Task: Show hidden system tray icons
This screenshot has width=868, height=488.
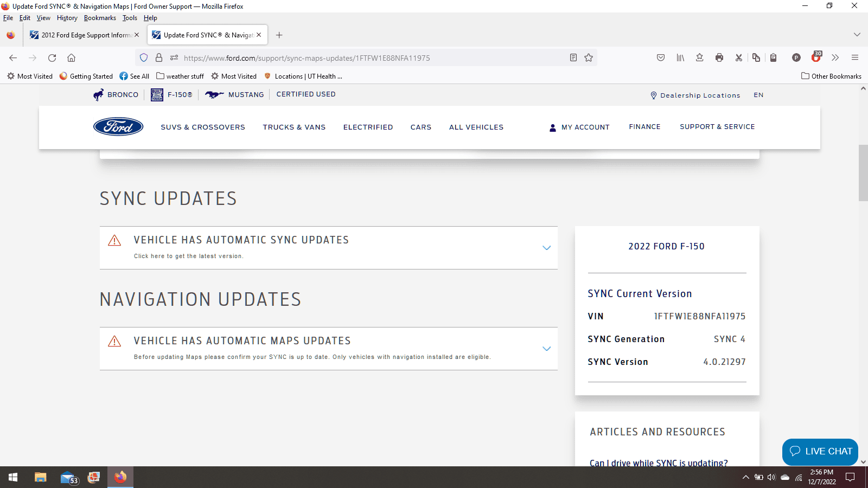Action: (x=745, y=477)
